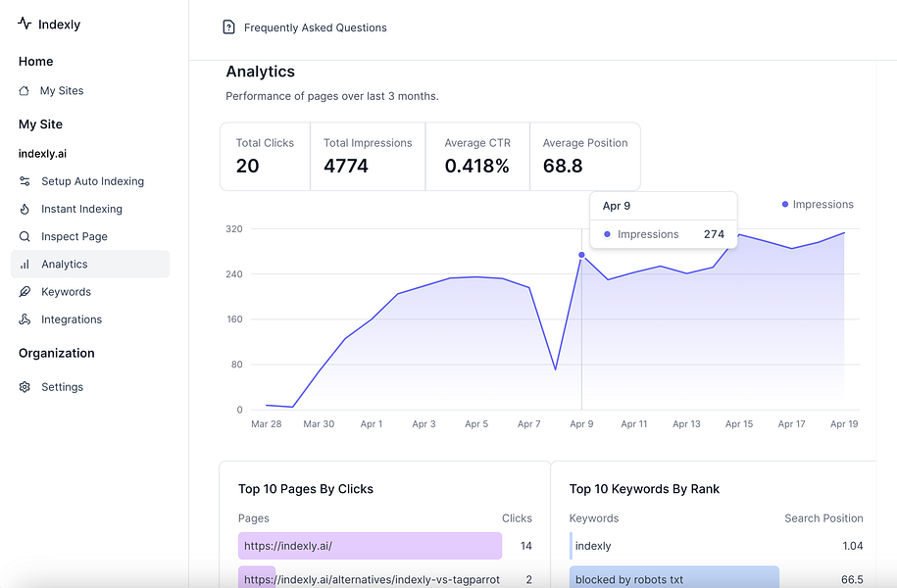
Task: Click the Indexly brand name
Action: click(x=60, y=24)
